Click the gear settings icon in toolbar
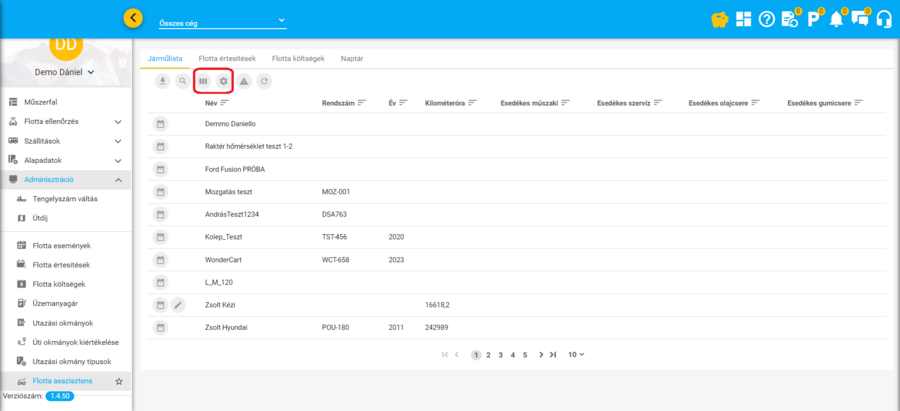 [x=224, y=81]
